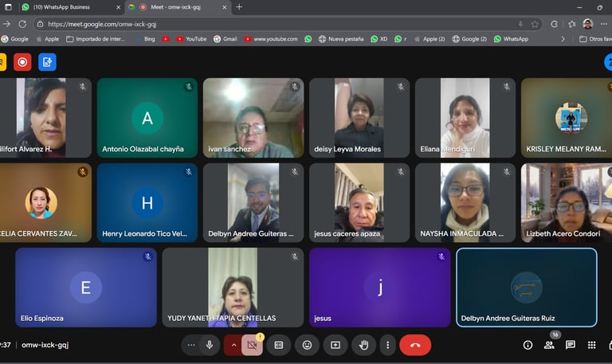
Task: Open the Apple (2) bookmark
Action: point(430,39)
